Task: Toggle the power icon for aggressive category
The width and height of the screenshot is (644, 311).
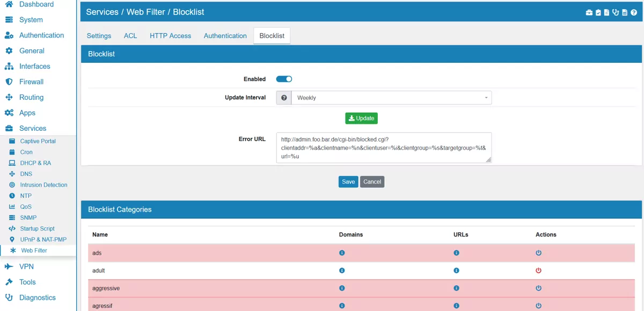Action: (538, 288)
